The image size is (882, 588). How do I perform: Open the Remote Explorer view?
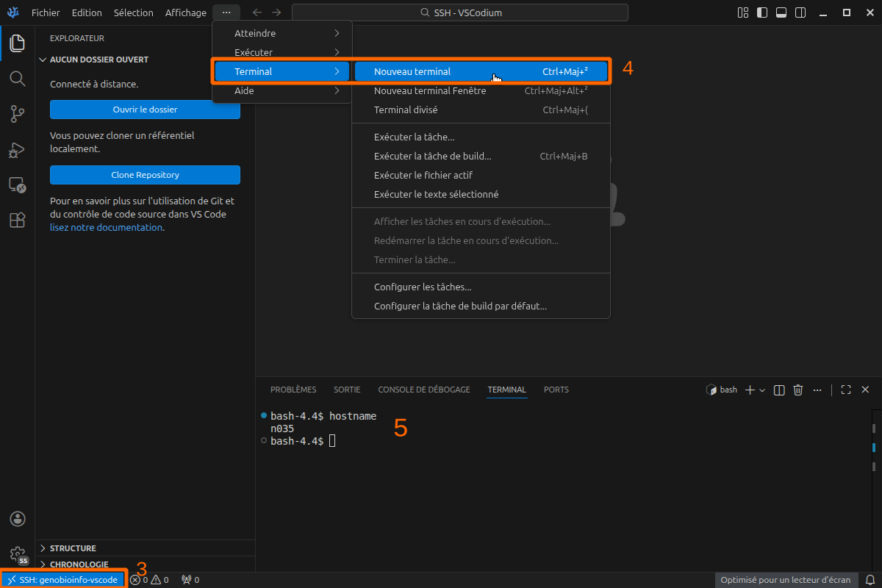click(17, 184)
